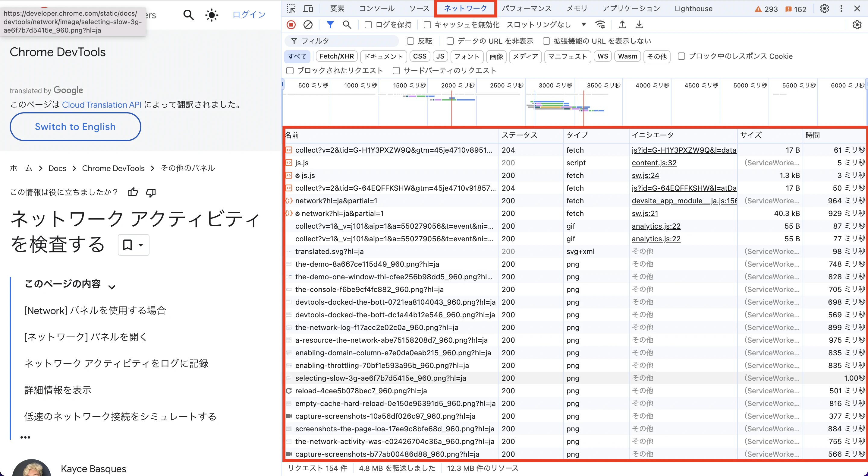Image resolution: width=868 pixels, height=476 pixels.
Task: Check データの URL を非表示 checkbox
Action: click(x=450, y=41)
